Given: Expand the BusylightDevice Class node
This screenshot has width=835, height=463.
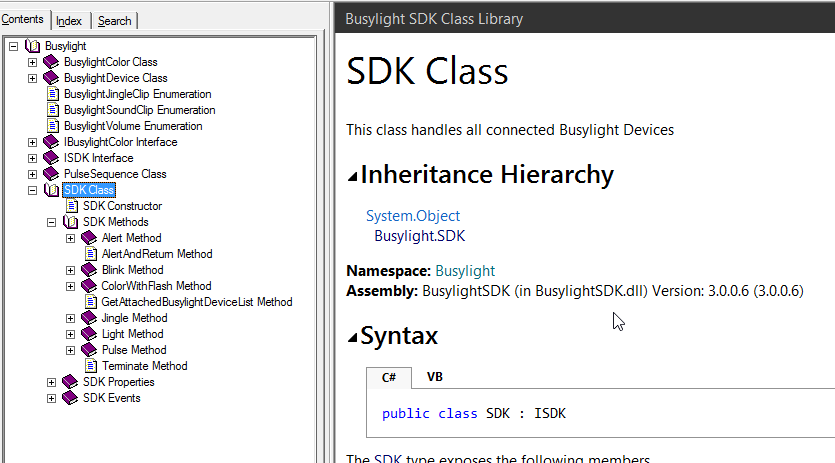Looking at the screenshot, I should click(32, 78).
